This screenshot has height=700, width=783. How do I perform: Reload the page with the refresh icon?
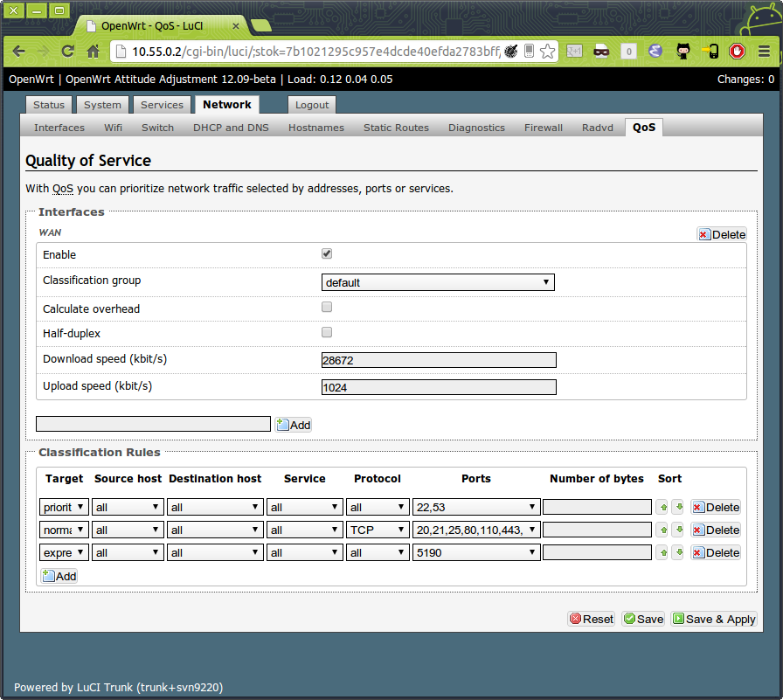(x=68, y=51)
